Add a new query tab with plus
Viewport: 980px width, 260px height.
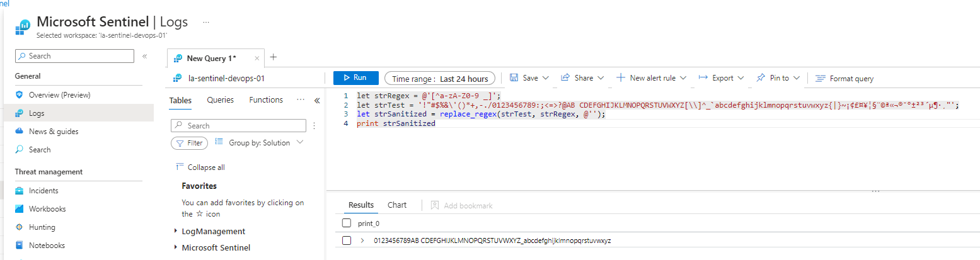[x=274, y=57]
